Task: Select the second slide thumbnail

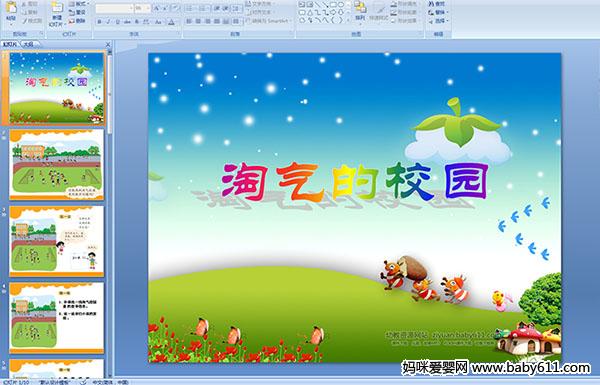Action: (x=57, y=164)
